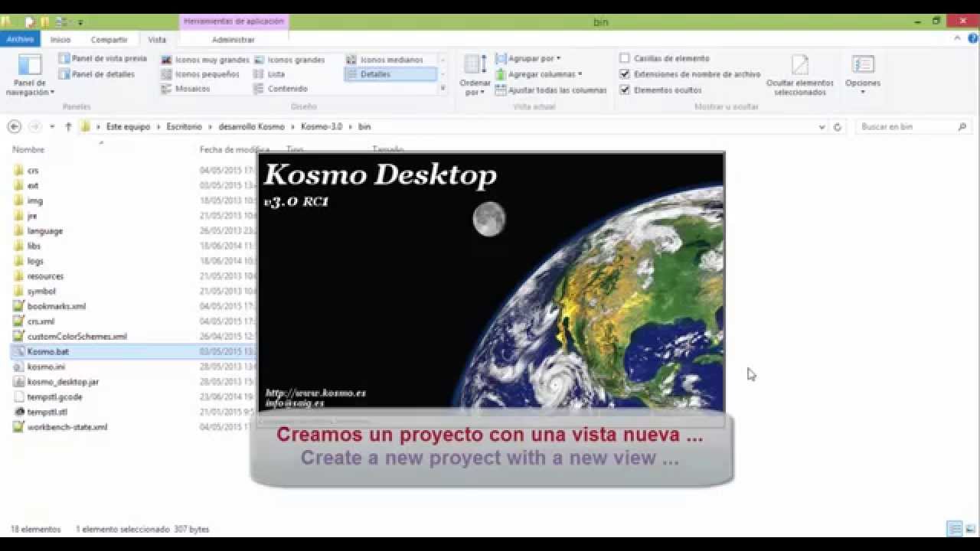
Task: Select the tempstl.gcode file
Action: tap(54, 396)
